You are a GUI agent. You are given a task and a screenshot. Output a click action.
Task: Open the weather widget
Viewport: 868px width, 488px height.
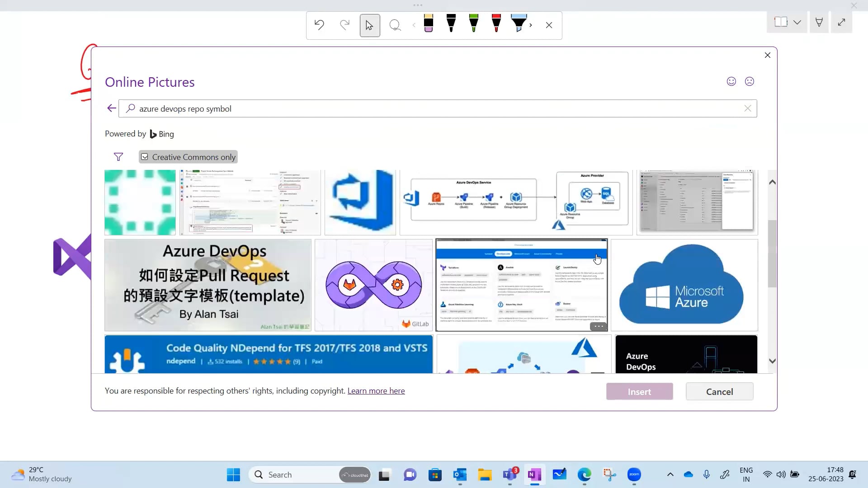pos(42,474)
